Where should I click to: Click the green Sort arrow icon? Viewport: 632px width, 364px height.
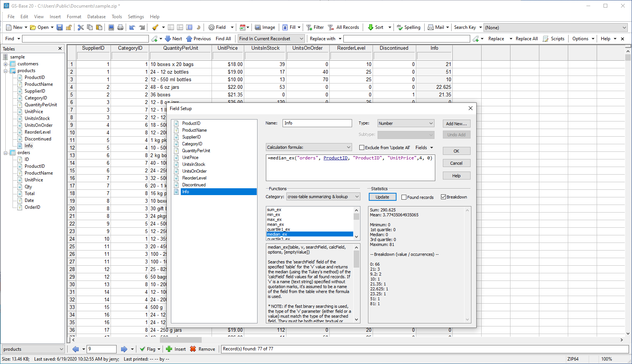point(371,27)
